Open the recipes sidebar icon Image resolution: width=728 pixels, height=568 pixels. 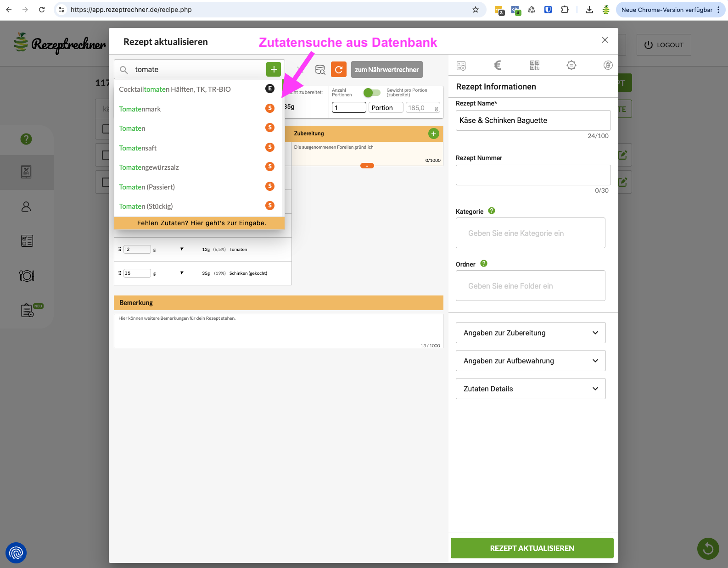(x=26, y=172)
